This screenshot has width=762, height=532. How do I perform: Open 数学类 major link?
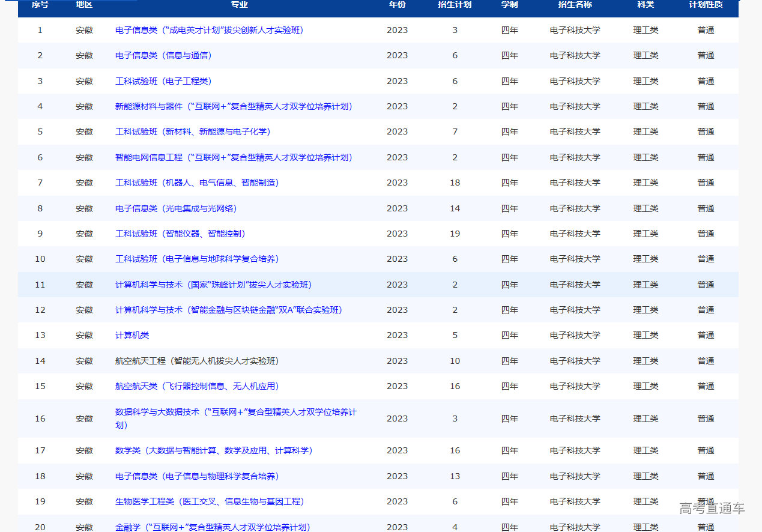(214, 450)
